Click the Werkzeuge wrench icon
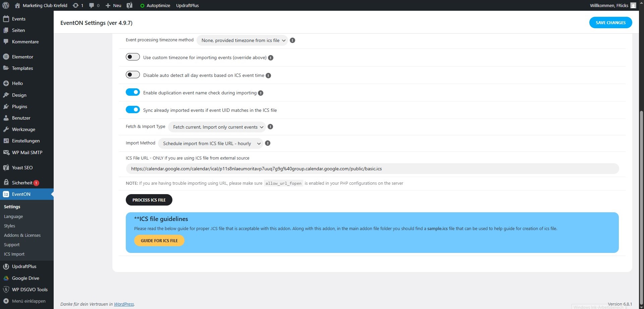The height and width of the screenshot is (309, 644). (6, 129)
